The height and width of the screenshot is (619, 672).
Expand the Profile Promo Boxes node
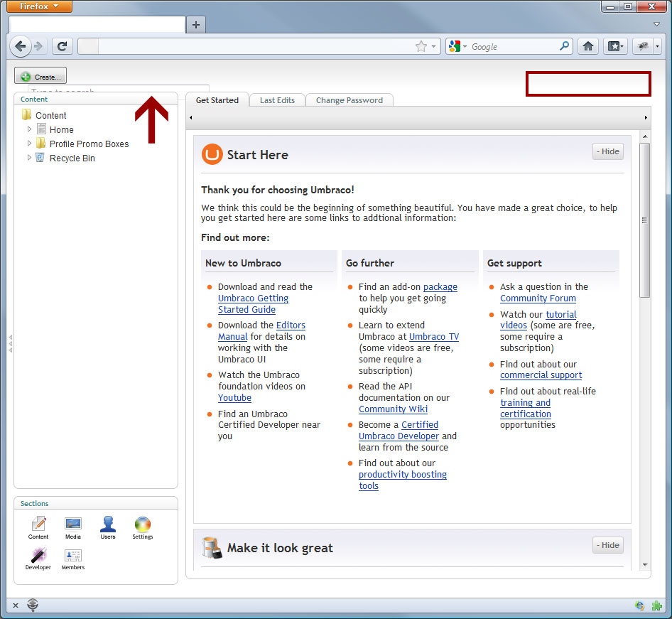pos(29,144)
